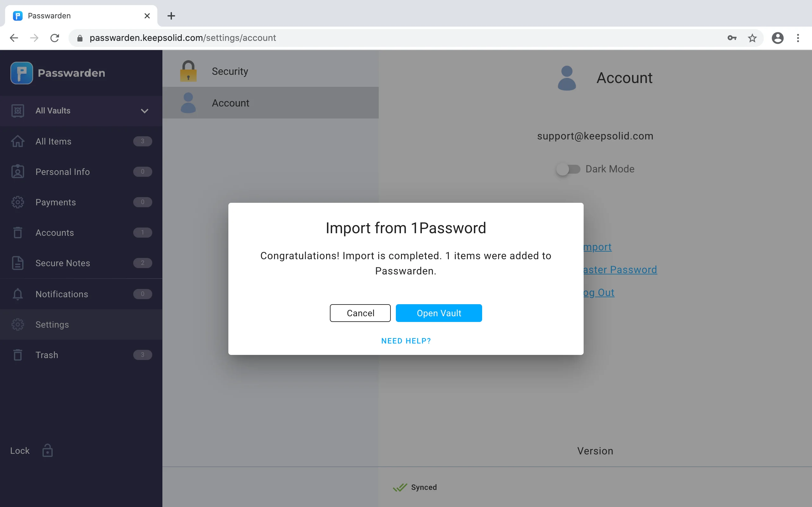
Task: Open the browser profile menu
Action: 777,38
